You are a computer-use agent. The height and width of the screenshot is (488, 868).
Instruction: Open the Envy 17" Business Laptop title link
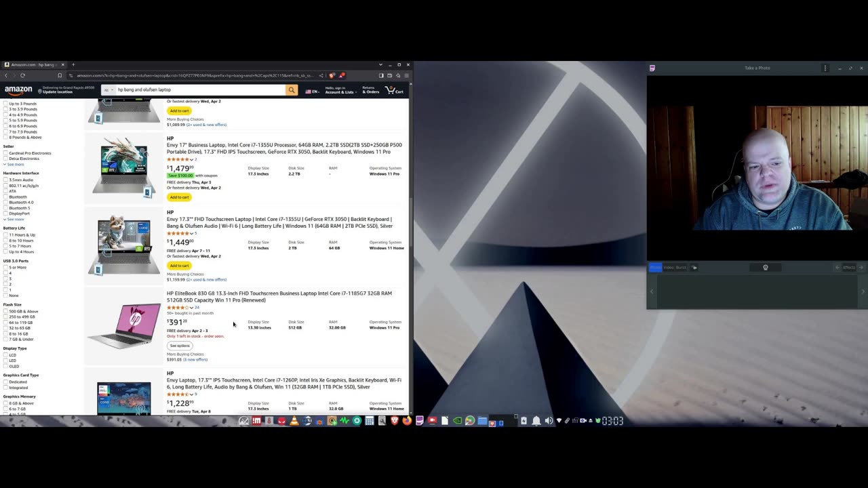[x=284, y=148]
